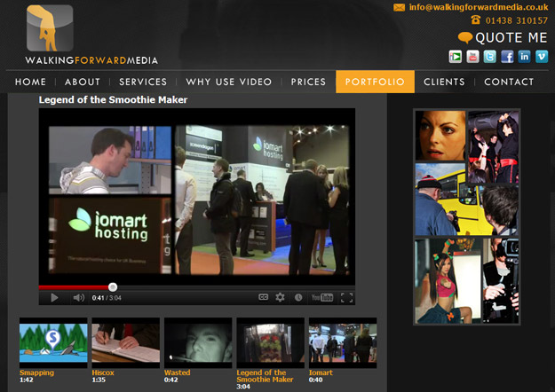Click the red played portion of the progress bar
This screenshot has width=555, height=392.
(x=74, y=287)
